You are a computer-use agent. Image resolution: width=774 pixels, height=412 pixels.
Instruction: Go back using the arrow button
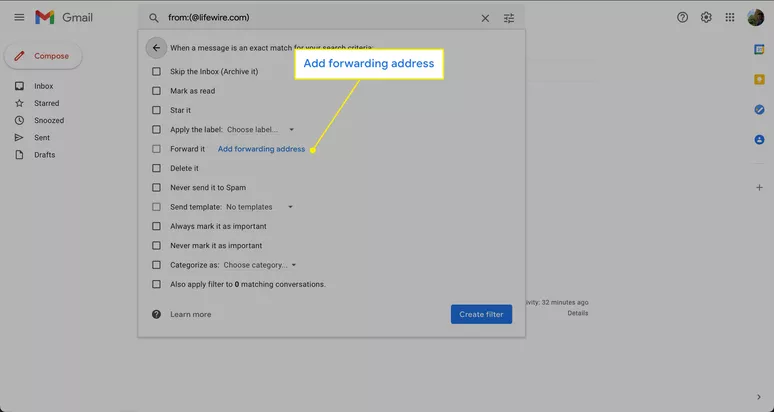coord(156,48)
